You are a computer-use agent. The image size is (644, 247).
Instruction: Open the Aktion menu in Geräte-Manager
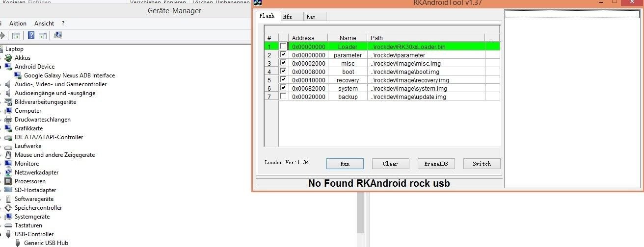click(18, 24)
